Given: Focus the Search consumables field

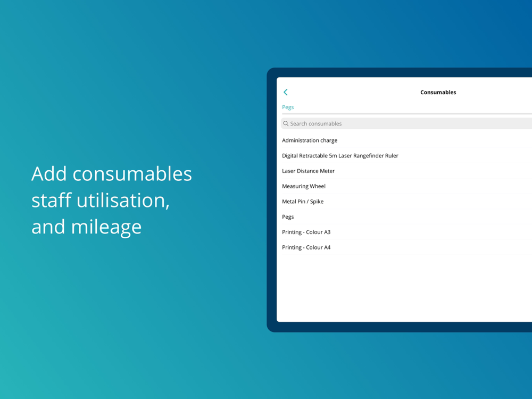Looking at the screenshot, I should pos(406,123).
